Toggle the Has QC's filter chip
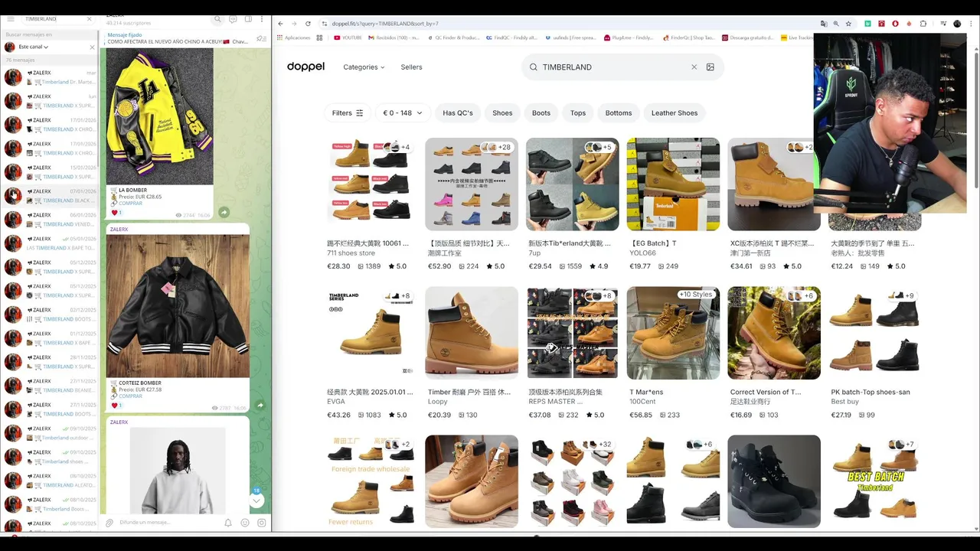The width and height of the screenshot is (980, 551). (458, 112)
